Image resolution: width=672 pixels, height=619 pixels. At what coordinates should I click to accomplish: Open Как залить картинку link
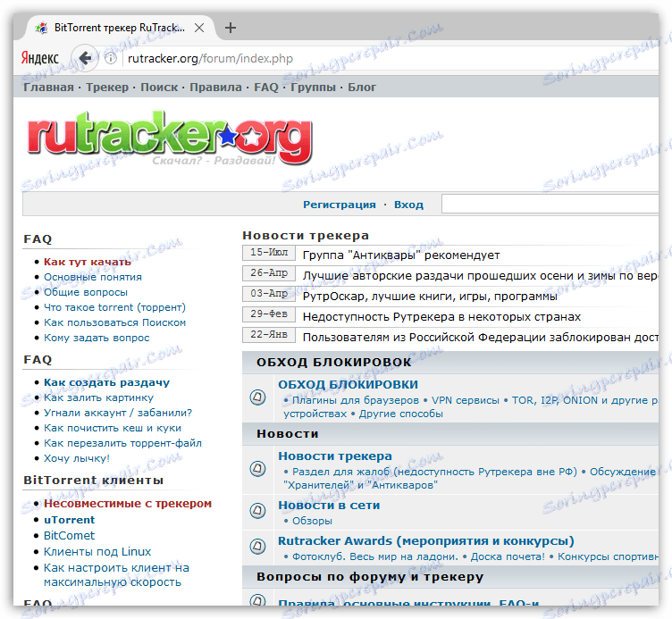[x=98, y=398]
